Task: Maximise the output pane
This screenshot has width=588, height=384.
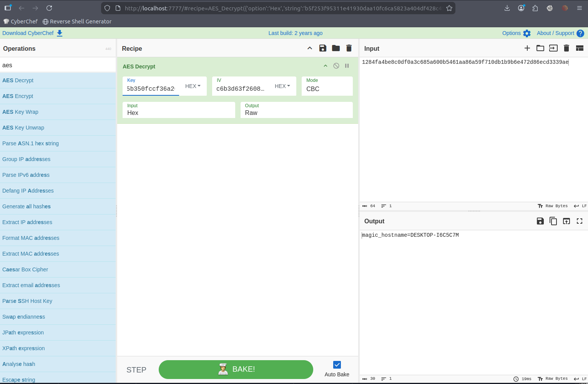Action: [x=580, y=221]
